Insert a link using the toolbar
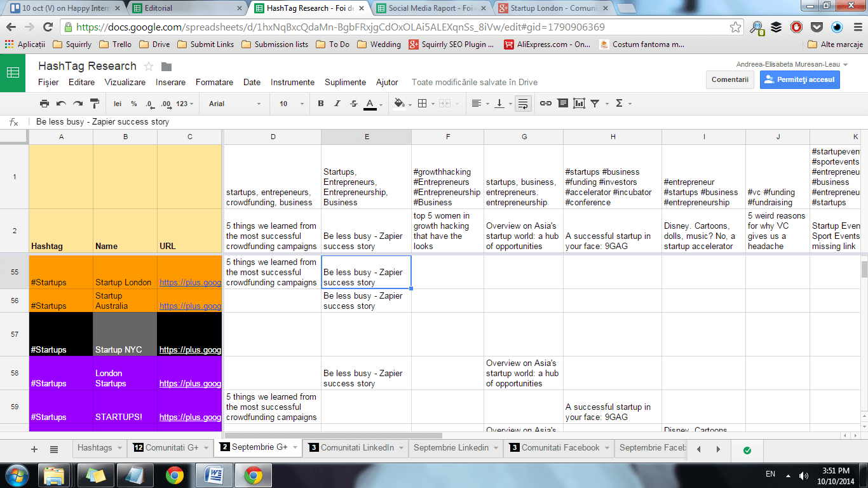This screenshot has height=488, width=868. 546,104
